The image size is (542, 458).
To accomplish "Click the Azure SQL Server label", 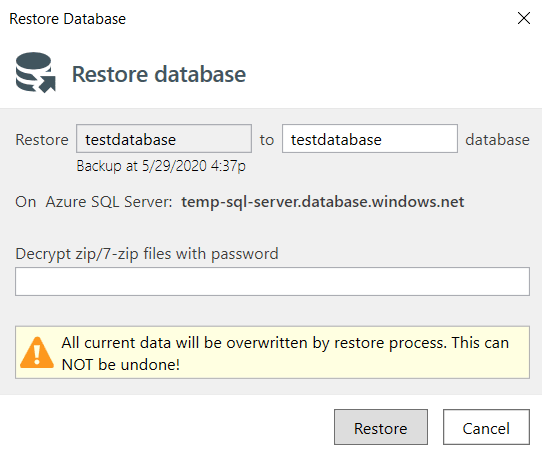I will (109, 202).
